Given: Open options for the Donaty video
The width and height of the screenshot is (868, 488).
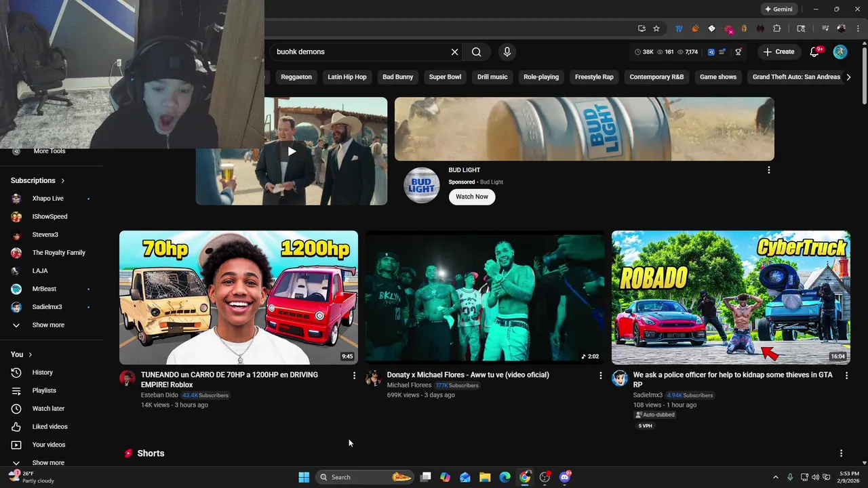Looking at the screenshot, I should (x=600, y=375).
